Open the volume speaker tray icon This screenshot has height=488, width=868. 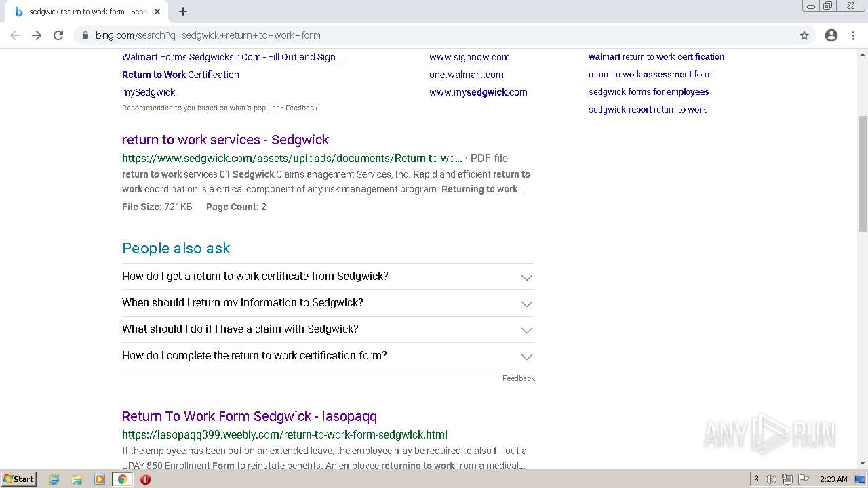pyautogui.click(x=771, y=479)
